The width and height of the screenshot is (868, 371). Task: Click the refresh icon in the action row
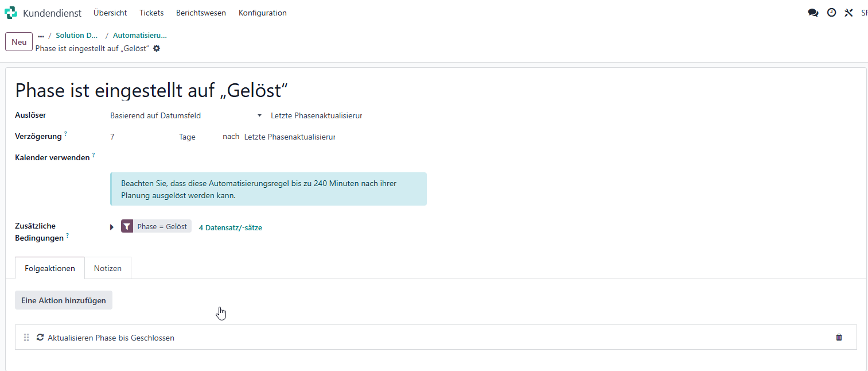coord(40,338)
